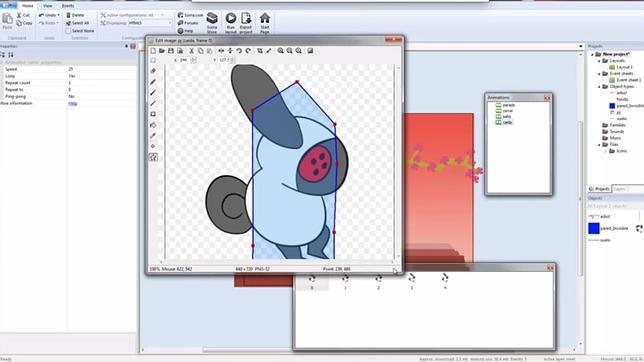Go to Start Page via home icon
The image size is (644, 362).
[x=265, y=23]
